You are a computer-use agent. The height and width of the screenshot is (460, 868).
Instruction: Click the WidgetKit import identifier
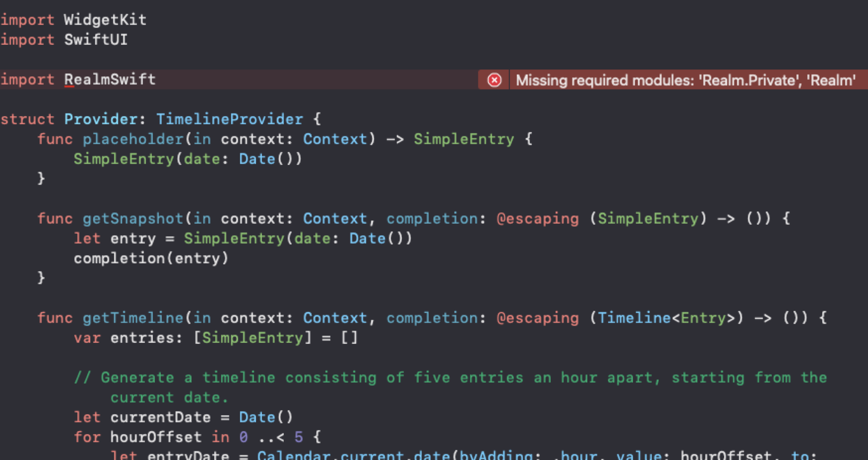(x=105, y=20)
